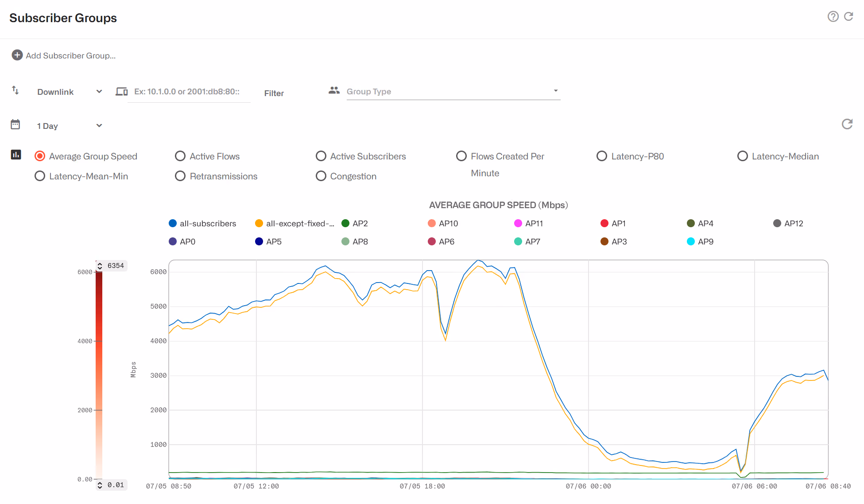
Task: Click the up-down arrows direction icon
Action: coord(15,90)
